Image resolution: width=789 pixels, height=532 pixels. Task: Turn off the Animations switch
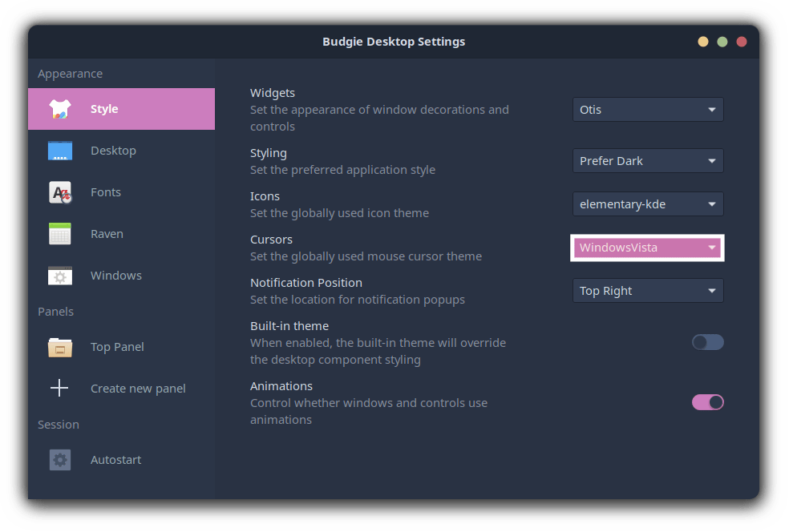pos(707,402)
